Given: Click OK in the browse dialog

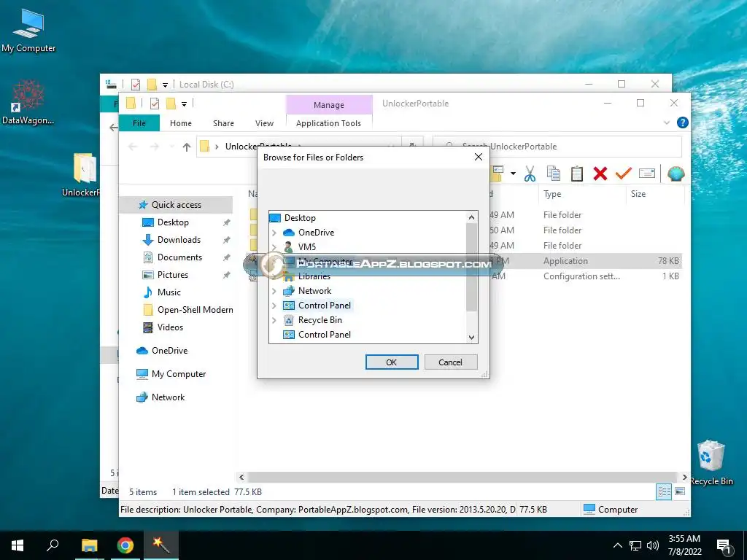Looking at the screenshot, I should (392, 362).
